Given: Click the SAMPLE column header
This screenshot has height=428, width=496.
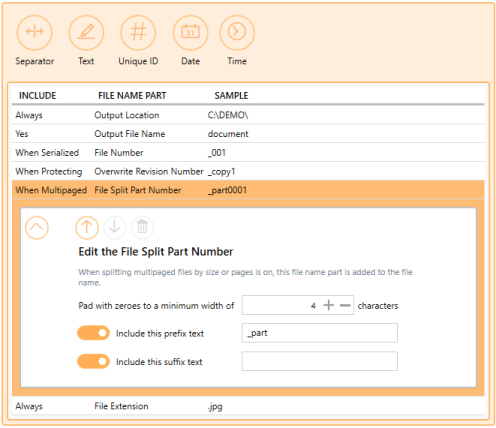Looking at the screenshot, I should (x=231, y=96).
